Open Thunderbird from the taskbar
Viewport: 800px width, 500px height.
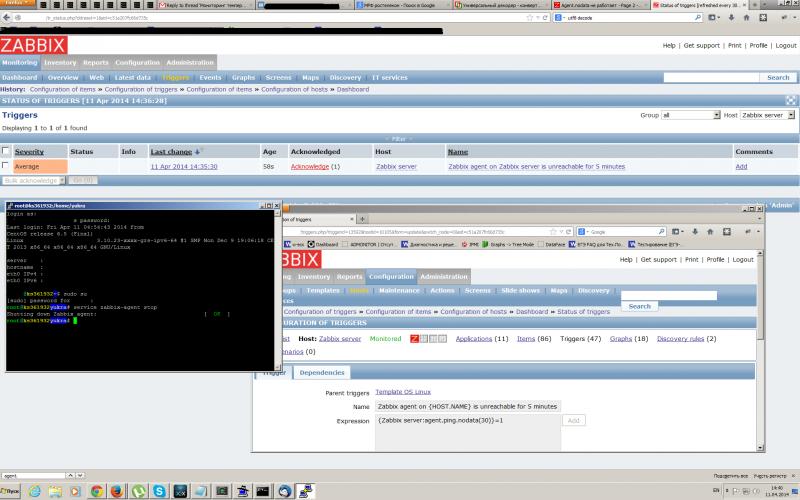pyautogui.click(x=285, y=491)
